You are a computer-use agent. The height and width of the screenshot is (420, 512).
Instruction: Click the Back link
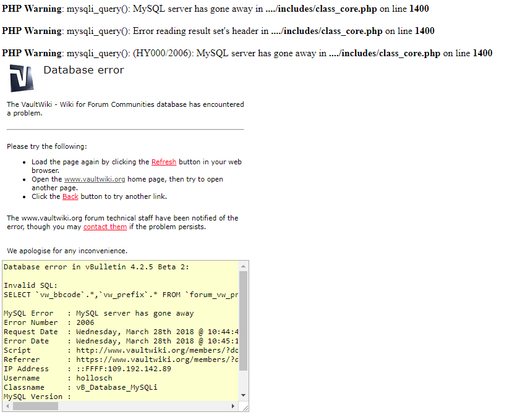pyautogui.click(x=70, y=196)
